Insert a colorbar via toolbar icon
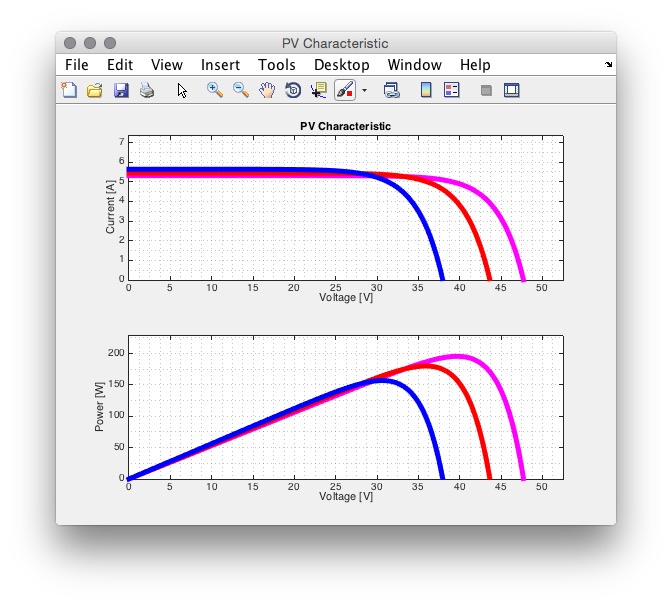Screen dimensions: 672x605 point(426,90)
